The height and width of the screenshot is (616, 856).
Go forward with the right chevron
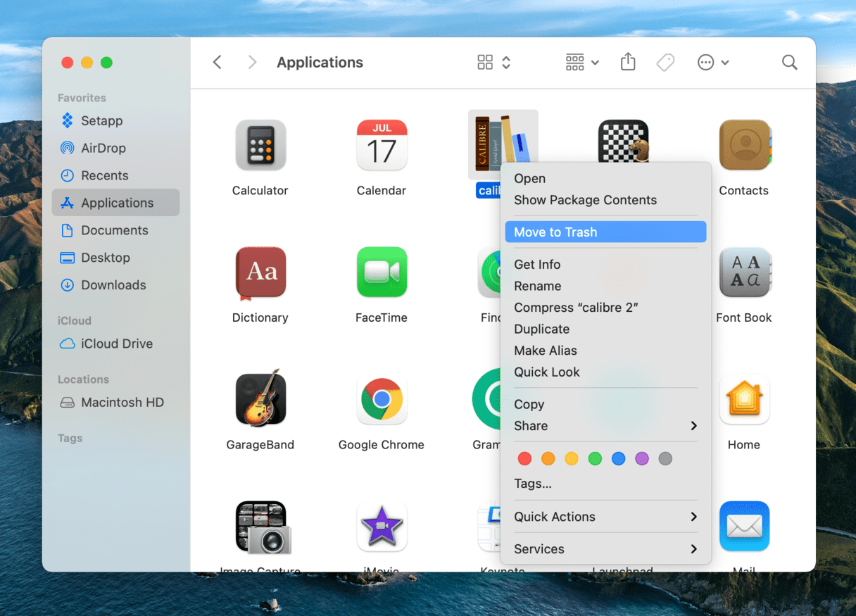click(252, 63)
